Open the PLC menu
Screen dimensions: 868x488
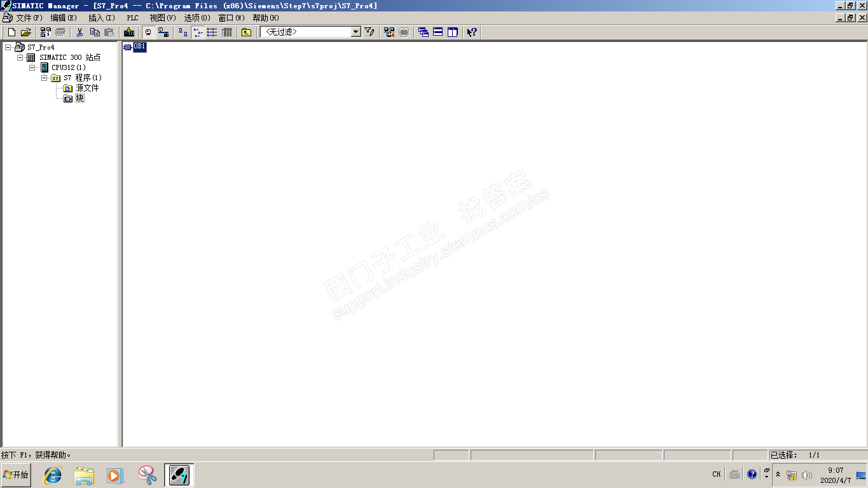click(x=132, y=18)
